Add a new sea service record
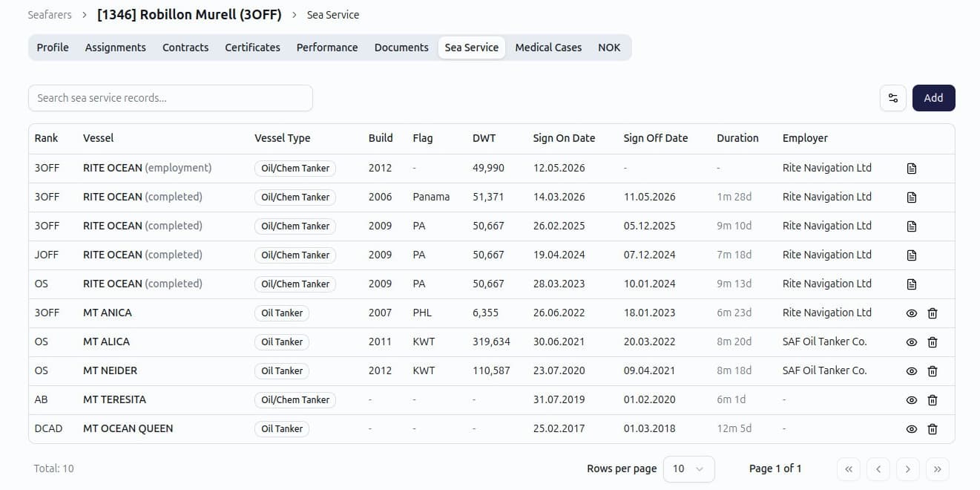This screenshot has width=980, height=490. 933,98
